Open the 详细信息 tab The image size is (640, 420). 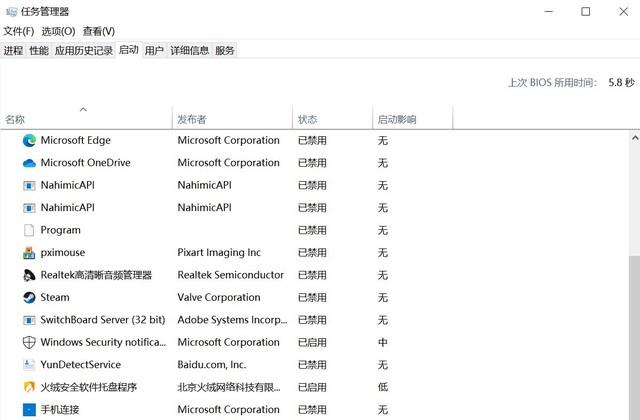189,51
